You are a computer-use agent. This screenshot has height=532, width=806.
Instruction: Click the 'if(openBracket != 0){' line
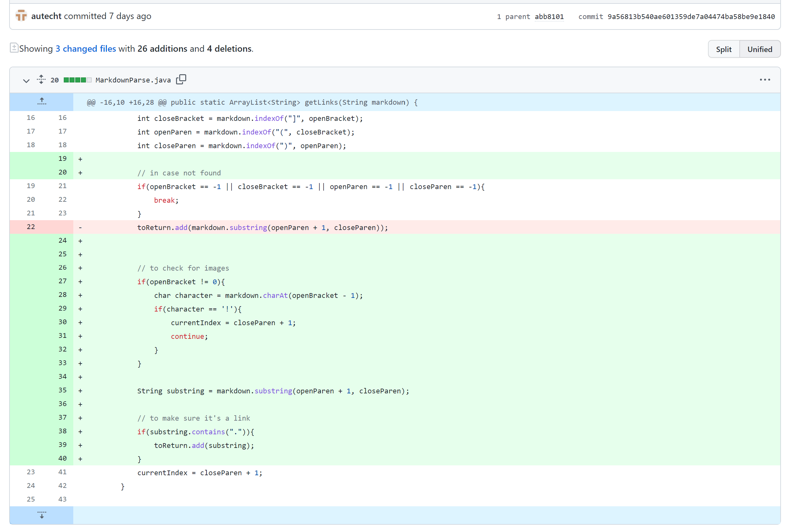181,282
